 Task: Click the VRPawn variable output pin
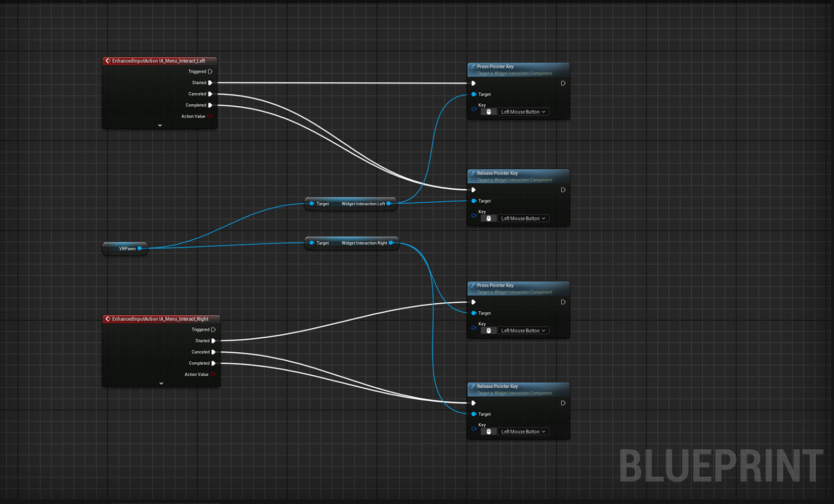[140, 249]
